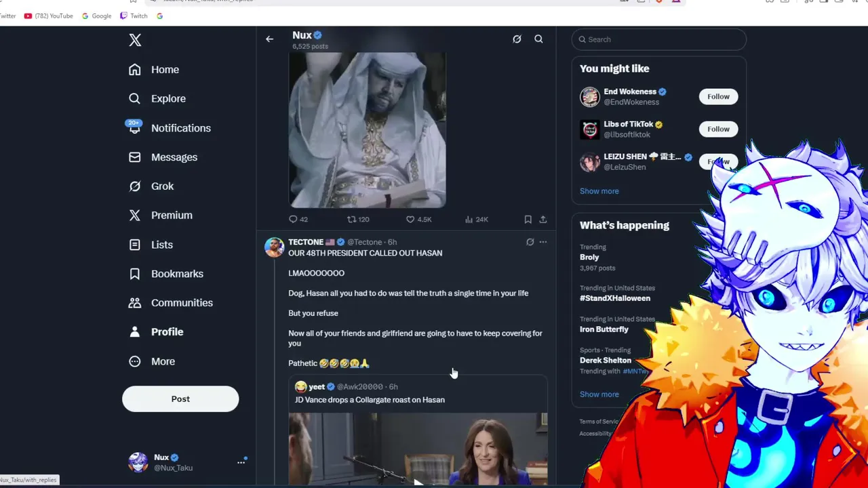Click the Grok icon on TECTONE's post
The width and height of the screenshot is (868, 488).
[x=530, y=242]
